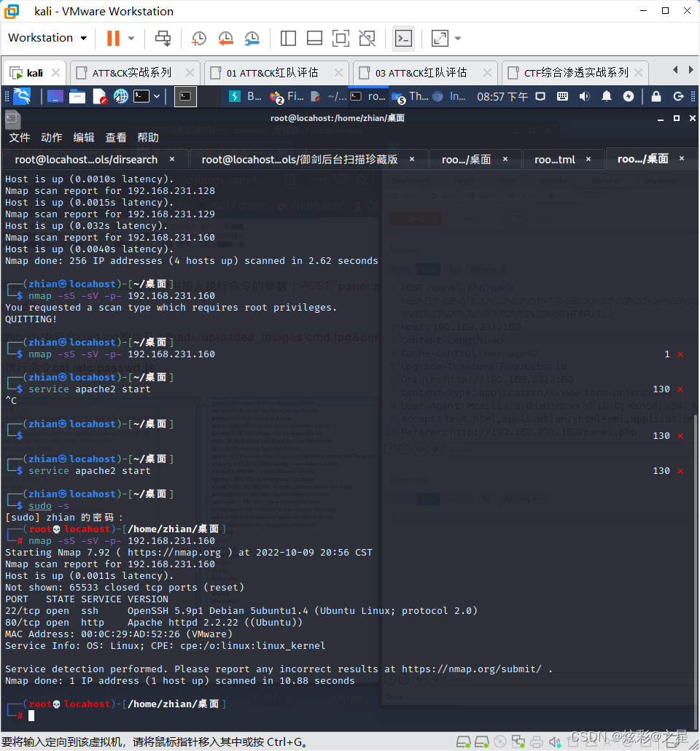Click the log out icon in Kali panel
The height and width of the screenshot is (751, 700).
[678, 96]
